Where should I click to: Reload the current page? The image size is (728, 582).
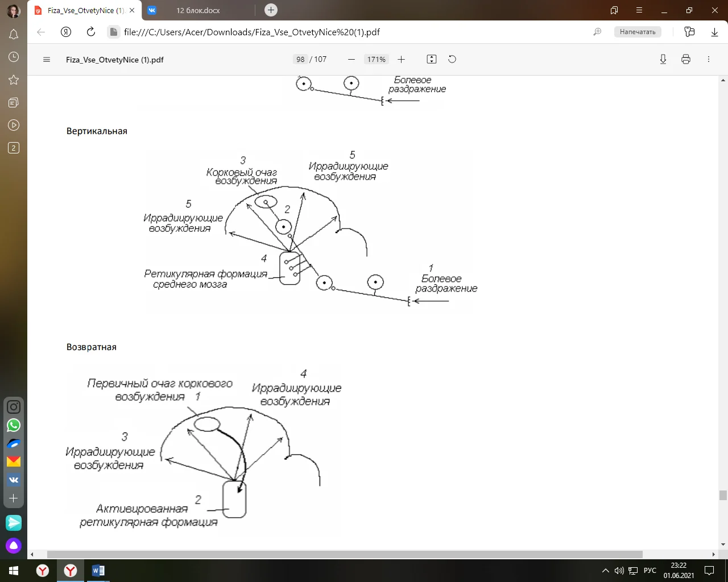click(91, 32)
